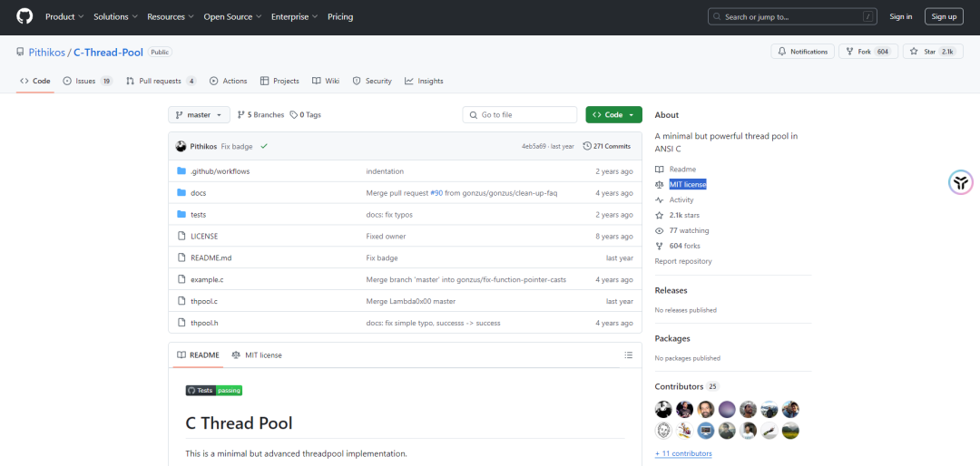
Task: Open the README outline list icon
Action: point(628,354)
